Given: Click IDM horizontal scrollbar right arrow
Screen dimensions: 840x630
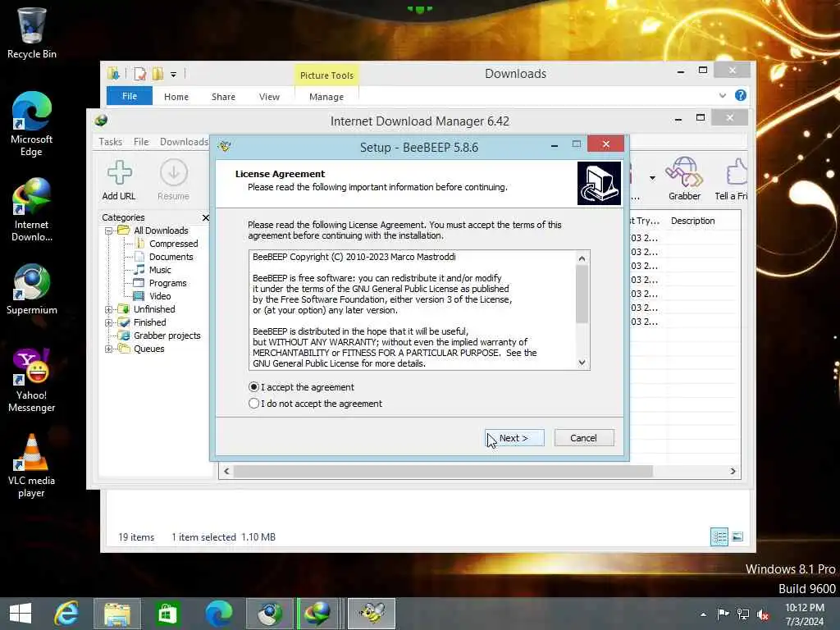Looking at the screenshot, I should pos(733,471).
